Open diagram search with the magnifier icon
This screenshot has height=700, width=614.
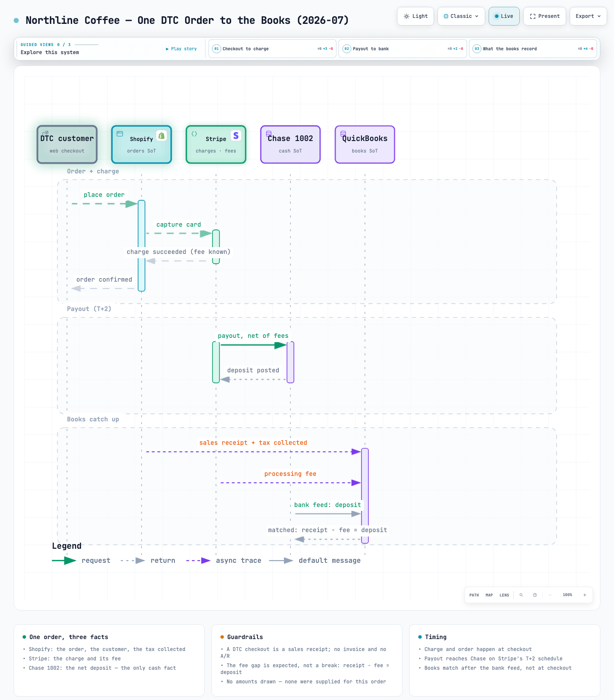coord(521,595)
